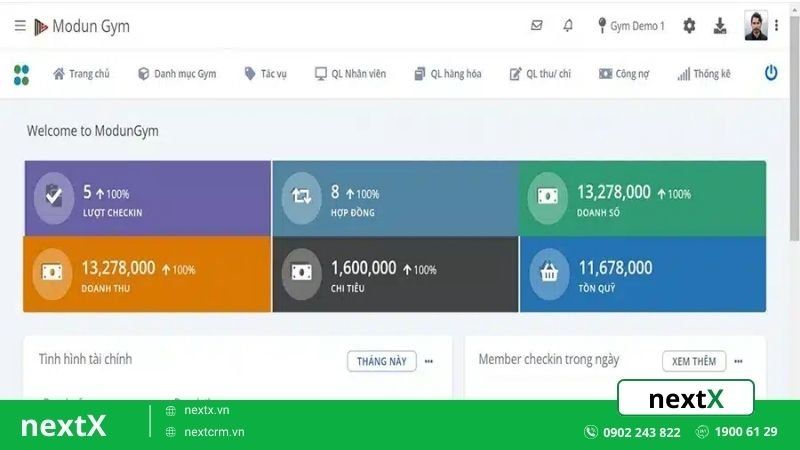Viewport: 800px width, 450px height.
Task: Go to Trang chủ
Action: click(81, 74)
